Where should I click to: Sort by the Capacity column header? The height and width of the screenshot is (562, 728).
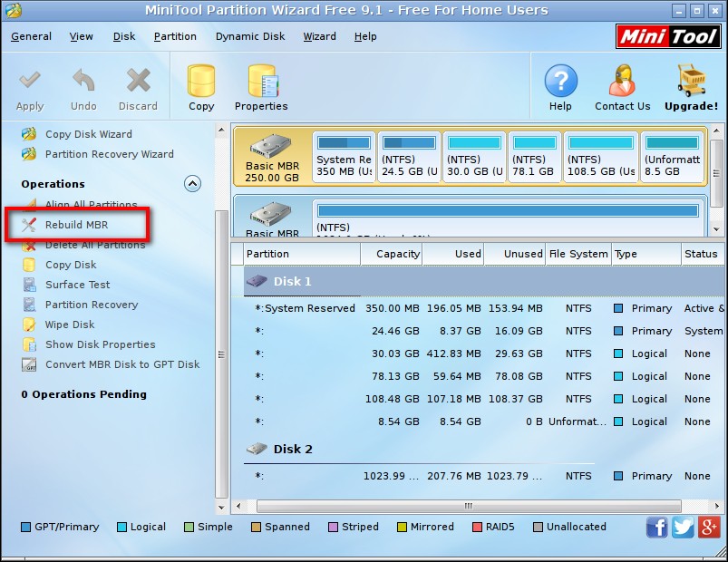click(392, 254)
